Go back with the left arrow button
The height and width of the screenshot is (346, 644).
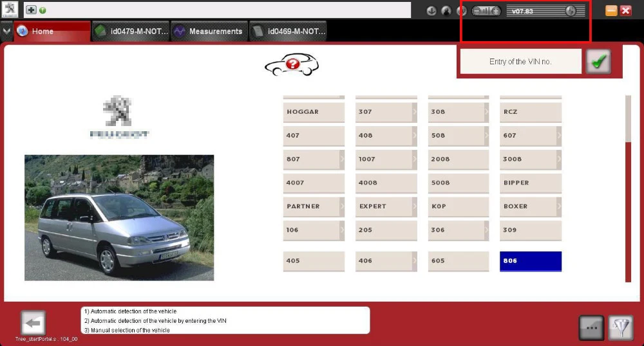click(33, 323)
